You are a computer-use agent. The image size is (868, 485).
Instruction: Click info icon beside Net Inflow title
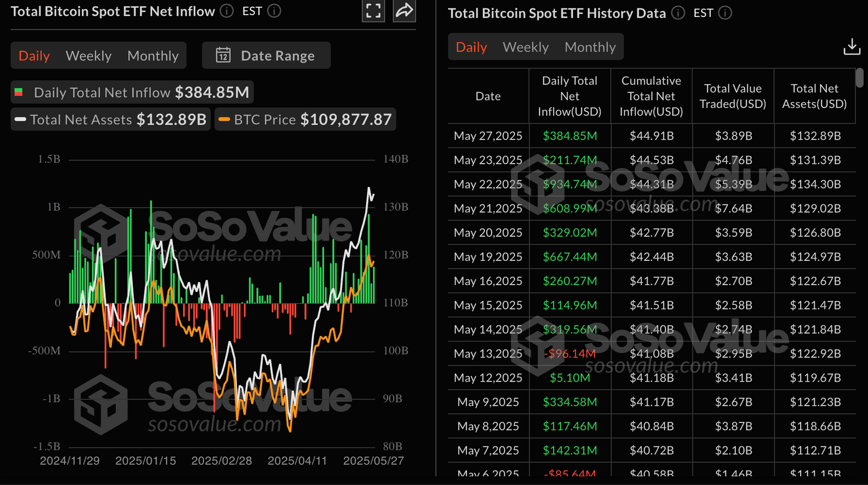click(227, 11)
